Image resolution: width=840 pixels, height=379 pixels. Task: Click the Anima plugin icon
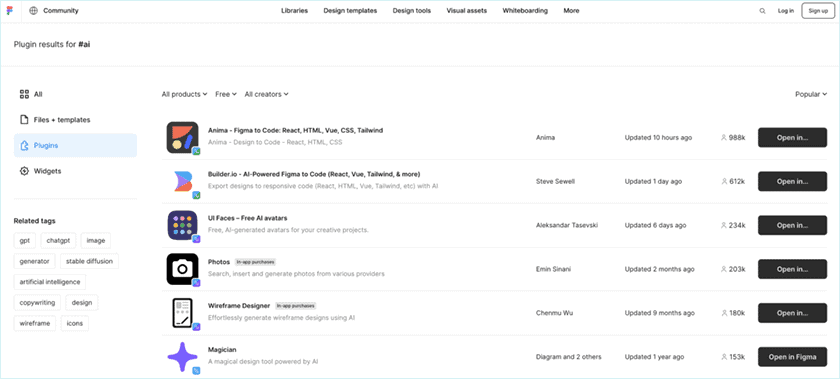(183, 137)
